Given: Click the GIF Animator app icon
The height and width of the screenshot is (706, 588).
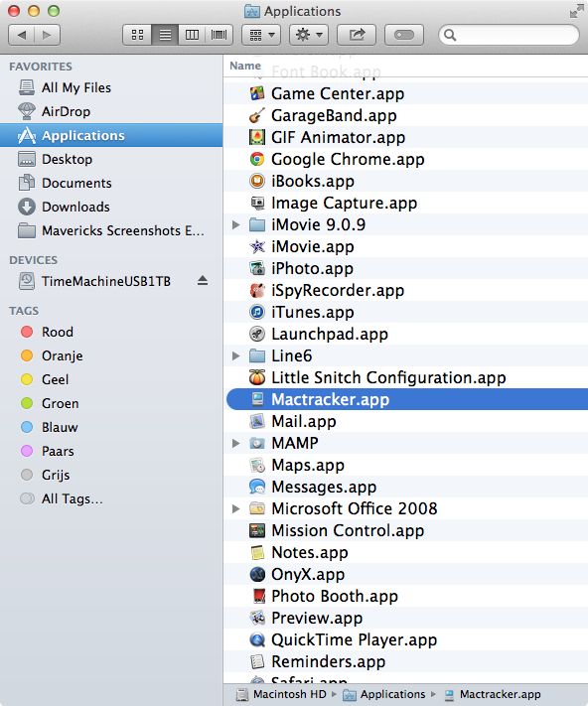Looking at the screenshot, I should 257,137.
